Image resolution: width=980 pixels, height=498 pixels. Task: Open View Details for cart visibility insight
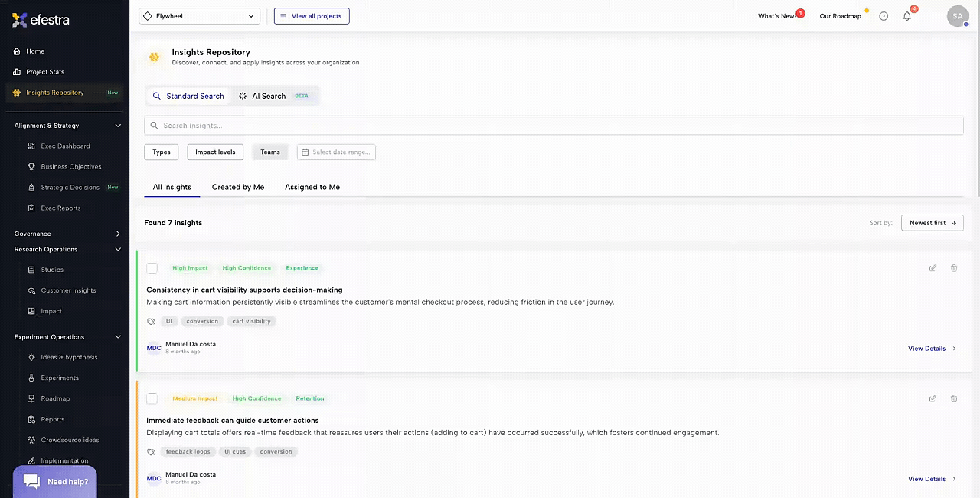pos(932,349)
